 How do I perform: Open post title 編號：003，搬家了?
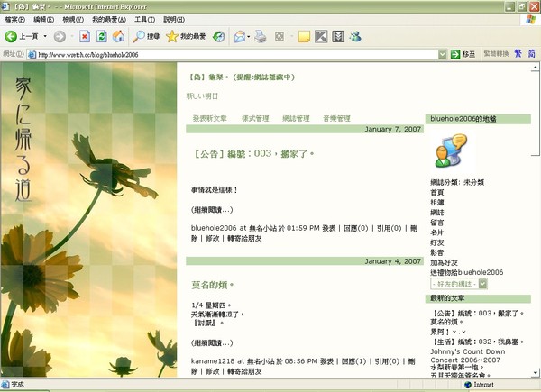(252, 154)
